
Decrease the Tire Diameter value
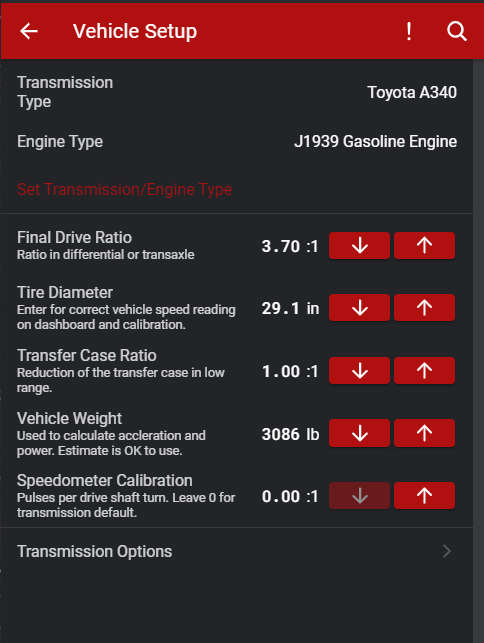click(x=359, y=308)
